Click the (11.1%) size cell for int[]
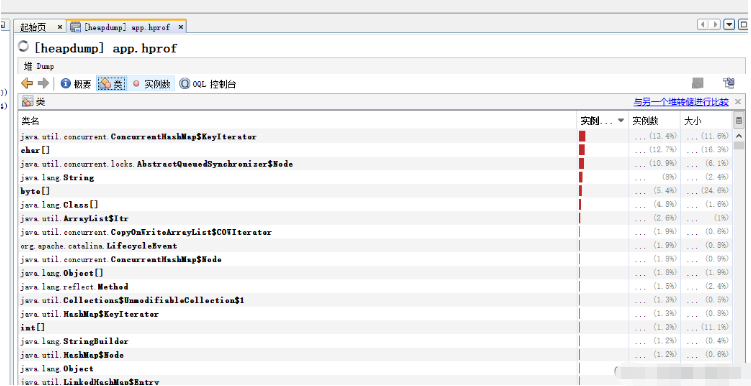Screen dimensions: 751x386 pos(706,328)
